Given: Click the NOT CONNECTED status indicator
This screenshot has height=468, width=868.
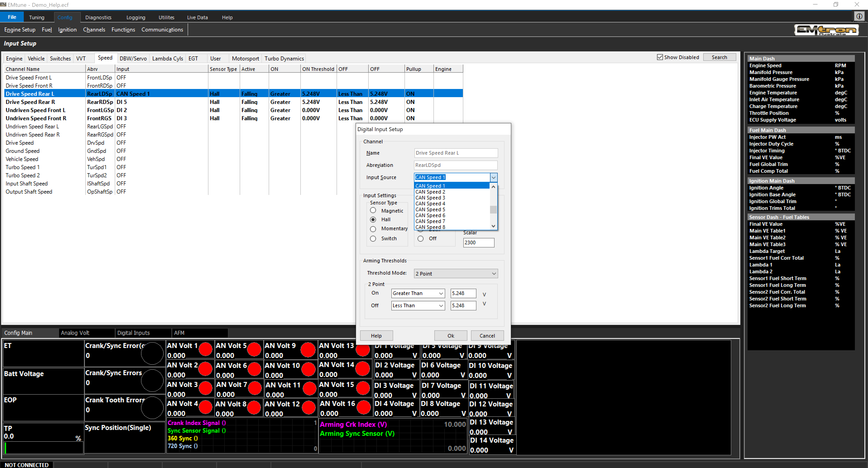Looking at the screenshot, I should tap(27, 465).
